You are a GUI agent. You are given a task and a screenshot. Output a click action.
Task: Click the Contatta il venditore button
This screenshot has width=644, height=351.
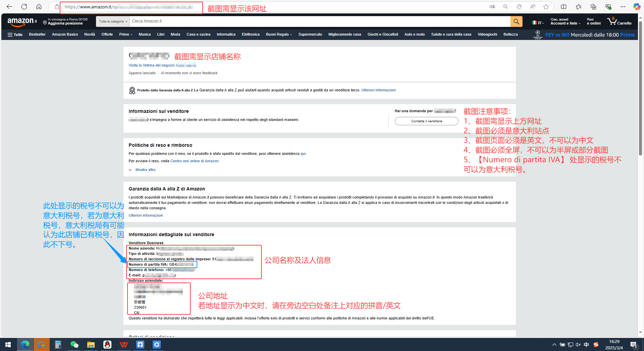426,121
